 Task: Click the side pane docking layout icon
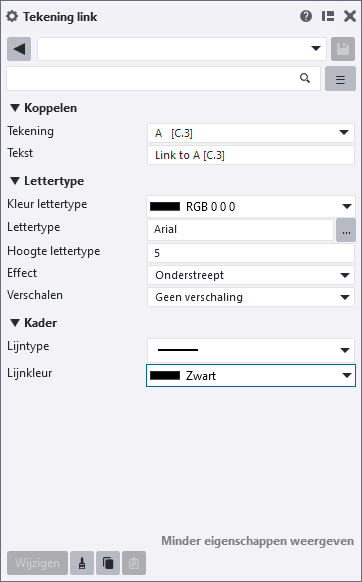[x=328, y=16]
